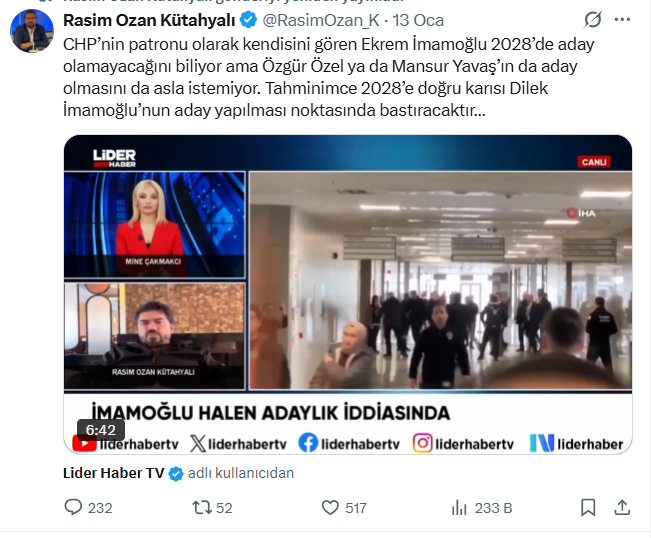Click the 13 Oca timestamp
This screenshot has width=651, height=538.
click(418, 20)
